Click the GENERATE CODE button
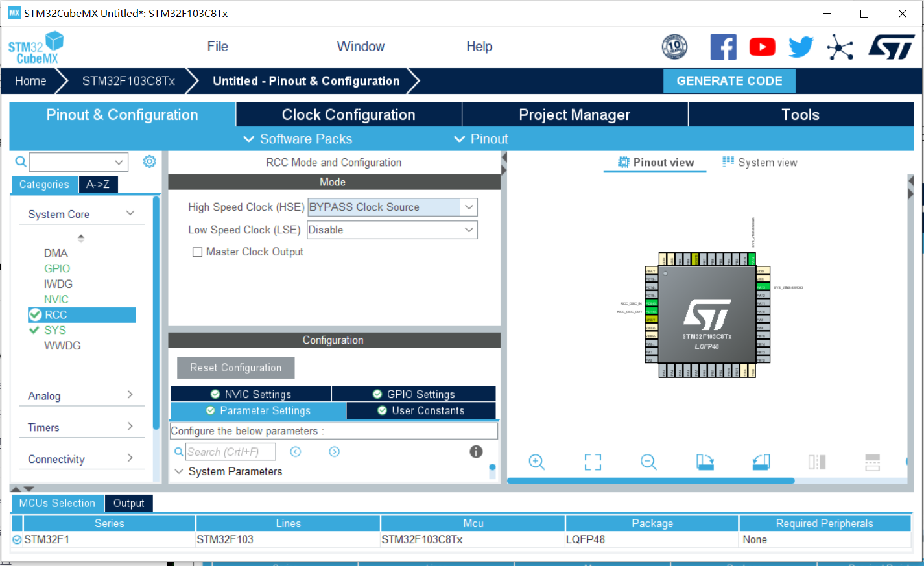The width and height of the screenshot is (924, 566). pyautogui.click(x=729, y=81)
